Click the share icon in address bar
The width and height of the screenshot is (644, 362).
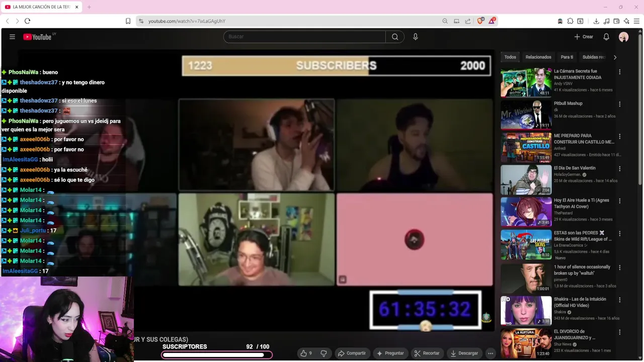click(468, 21)
